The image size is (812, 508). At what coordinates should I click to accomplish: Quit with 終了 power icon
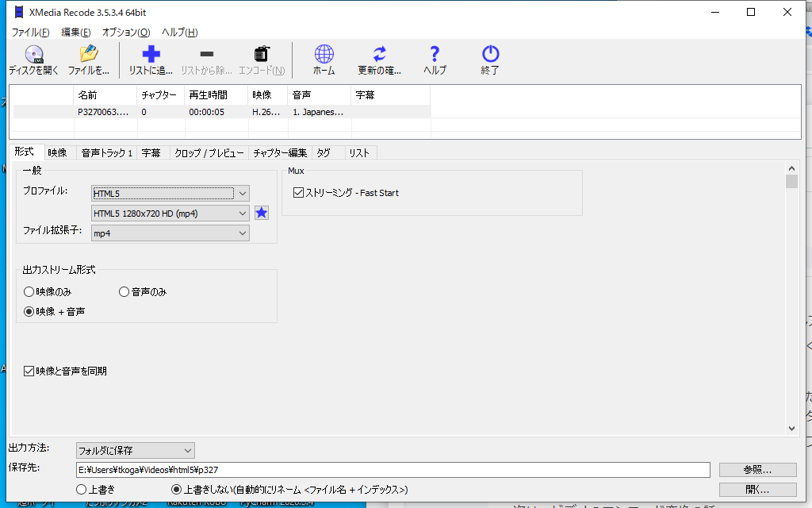pos(490,60)
